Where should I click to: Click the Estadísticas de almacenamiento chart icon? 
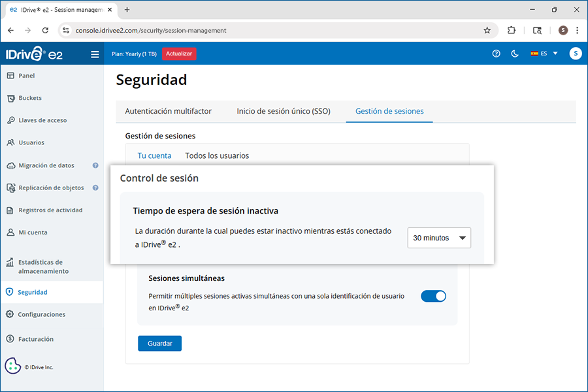click(x=10, y=262)
